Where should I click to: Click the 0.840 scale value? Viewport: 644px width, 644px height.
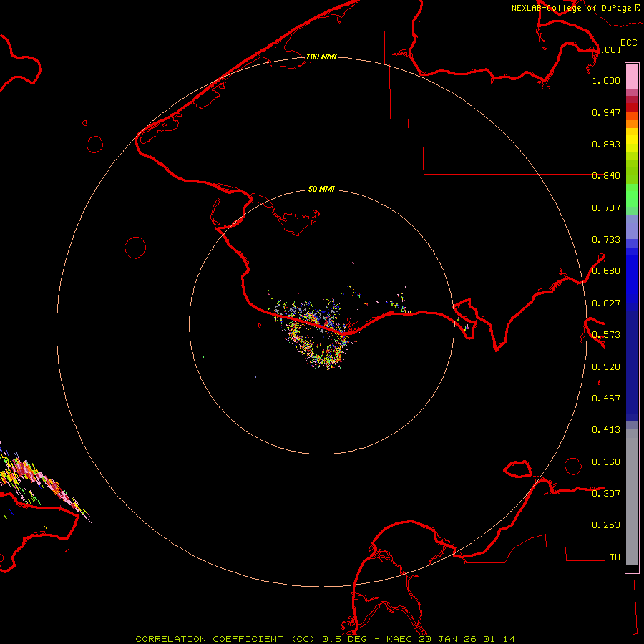coord(606,176)
